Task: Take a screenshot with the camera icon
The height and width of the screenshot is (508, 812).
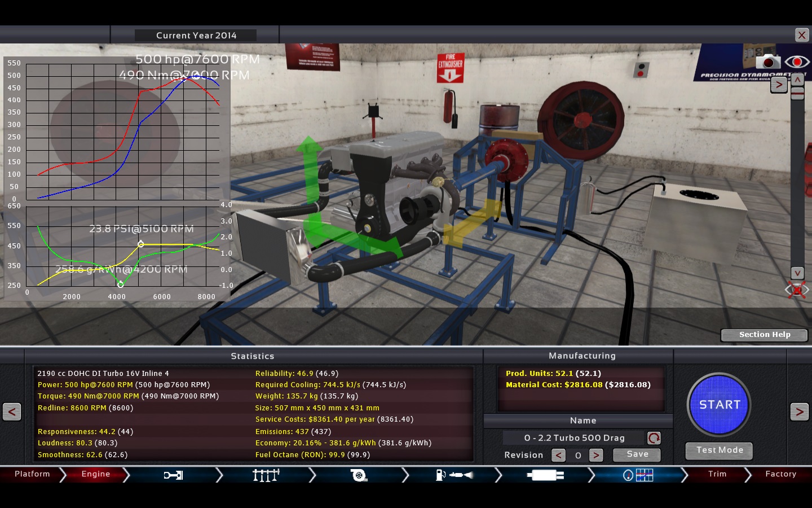Action: [x=767, y=61]
